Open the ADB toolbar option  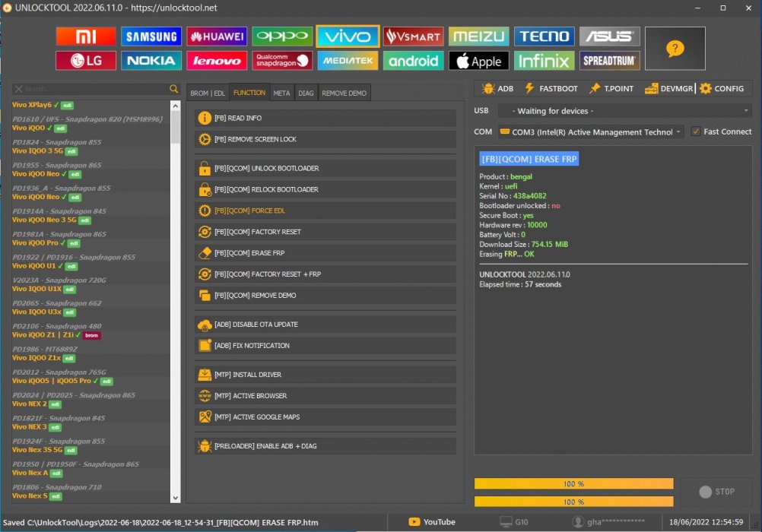click(497, 88)
